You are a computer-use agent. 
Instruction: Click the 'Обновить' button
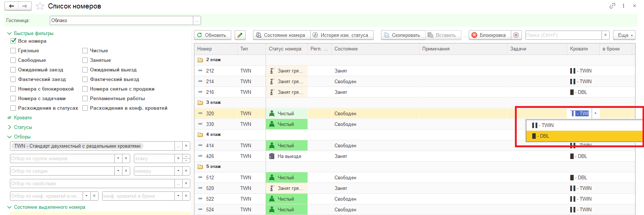pyautogui.click(x=212, y=35)
